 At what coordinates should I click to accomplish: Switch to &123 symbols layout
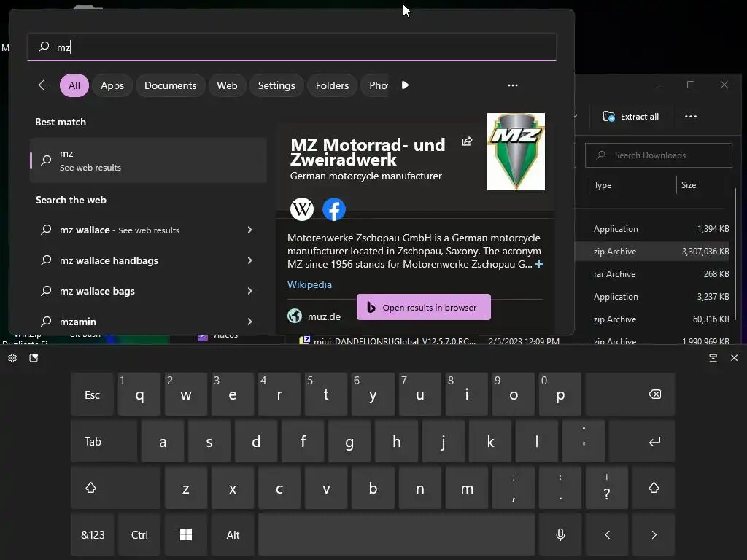coord(93,534)
